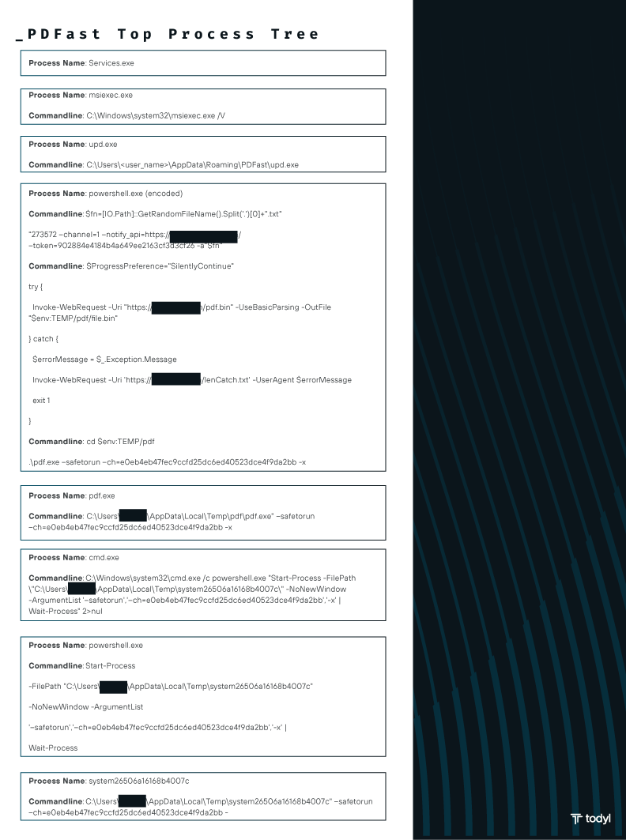Select the GetRandomFileName commandline text
This screenshot has width=626, height=840.
click(x=156, y=213)
